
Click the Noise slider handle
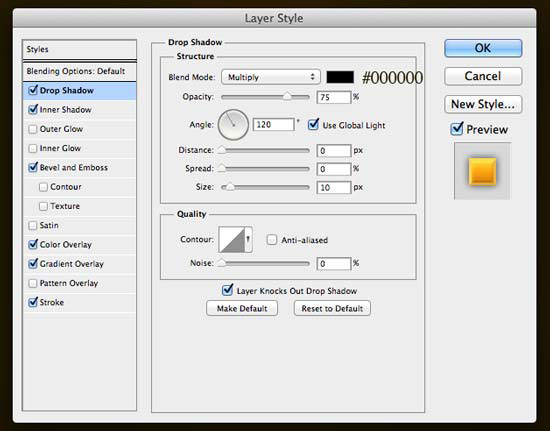point(222,263)
